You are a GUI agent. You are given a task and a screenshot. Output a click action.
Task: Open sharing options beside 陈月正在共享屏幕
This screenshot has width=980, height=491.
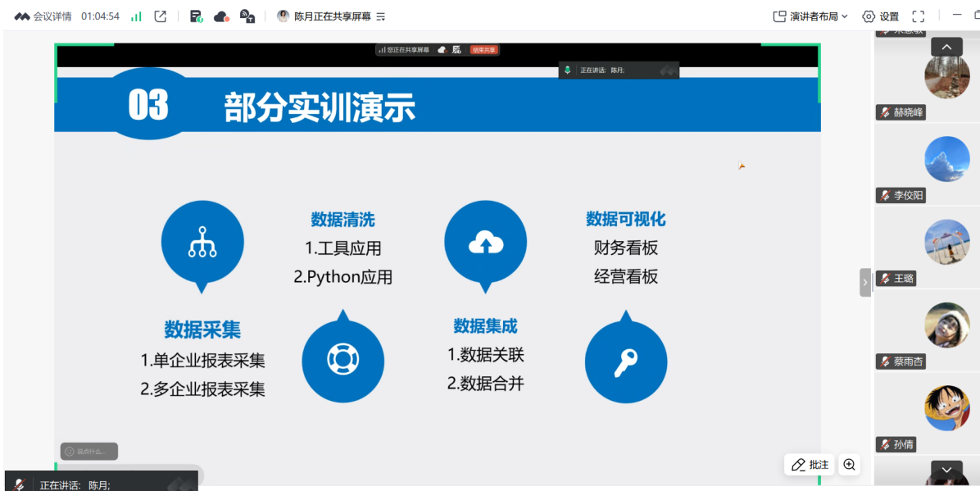click(x=379, y=15)
